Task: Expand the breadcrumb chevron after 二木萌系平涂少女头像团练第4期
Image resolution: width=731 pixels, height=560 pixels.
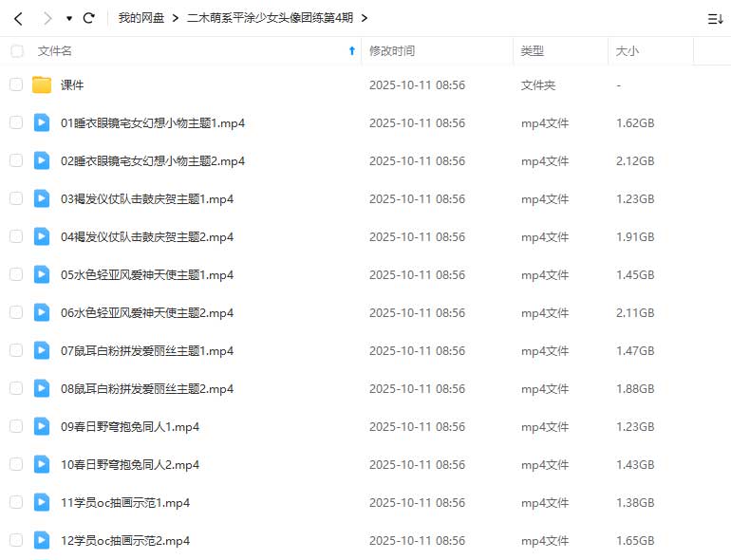Action: [365, 18]
